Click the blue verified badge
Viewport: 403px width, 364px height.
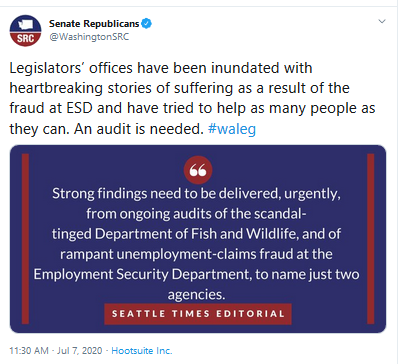[147, 24]
